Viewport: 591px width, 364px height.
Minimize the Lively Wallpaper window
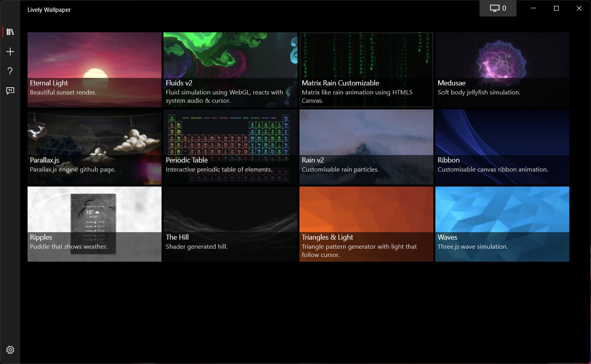533,8
